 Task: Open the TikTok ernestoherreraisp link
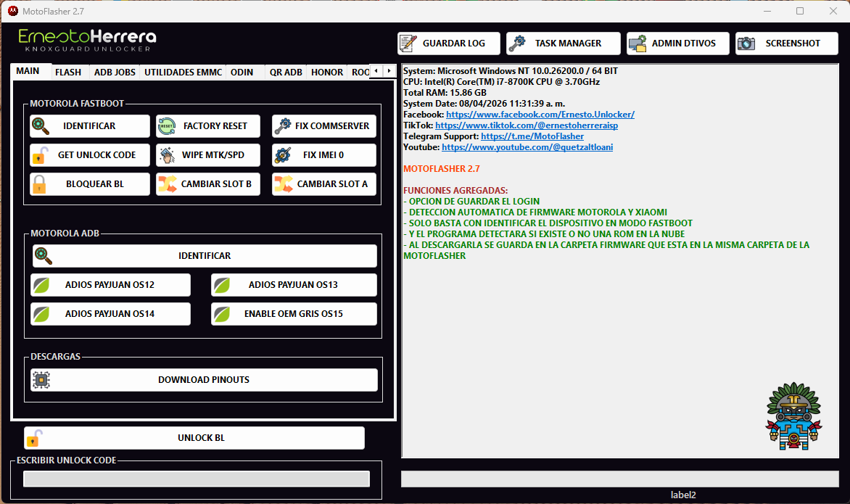click(x=527, y=125)
